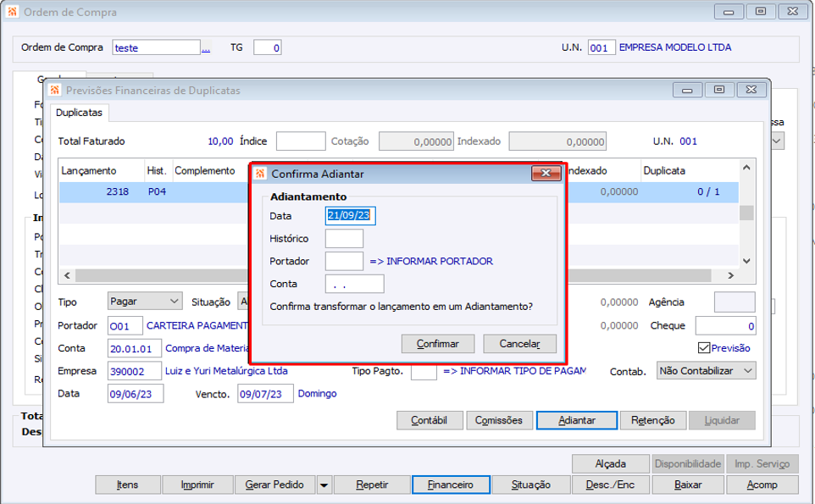Screen dimensions: 815x504
Task: Click the Ordem de Compra lookup ellipsis link
Action: tap(206, 48)
